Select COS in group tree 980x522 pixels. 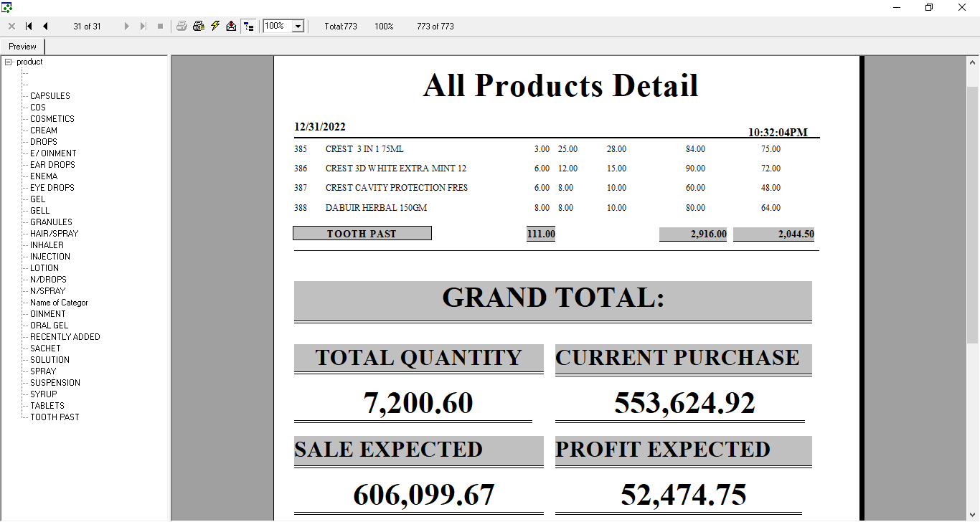38,108
